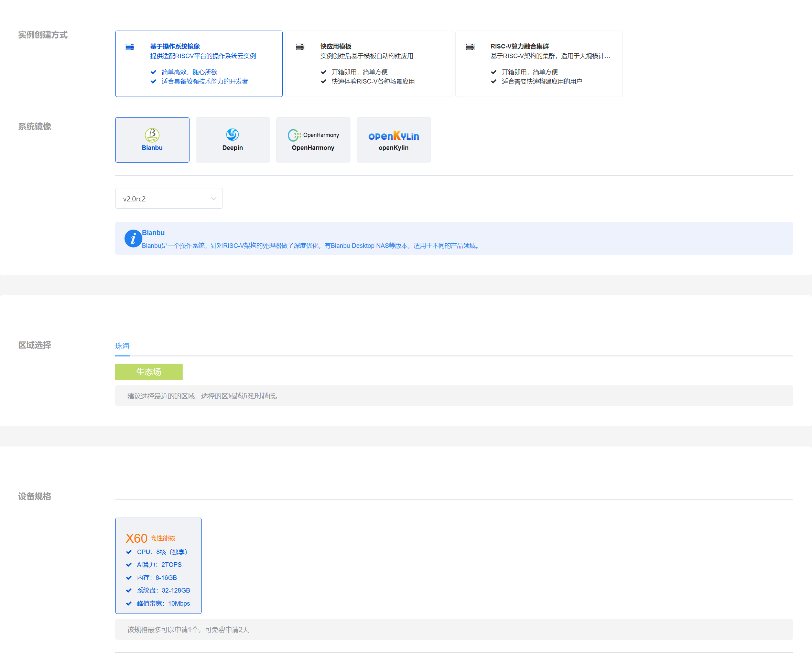Screen dimensions: 812x662
Task: Click server icon on 快应用模板 card
Action: [300, 47]
